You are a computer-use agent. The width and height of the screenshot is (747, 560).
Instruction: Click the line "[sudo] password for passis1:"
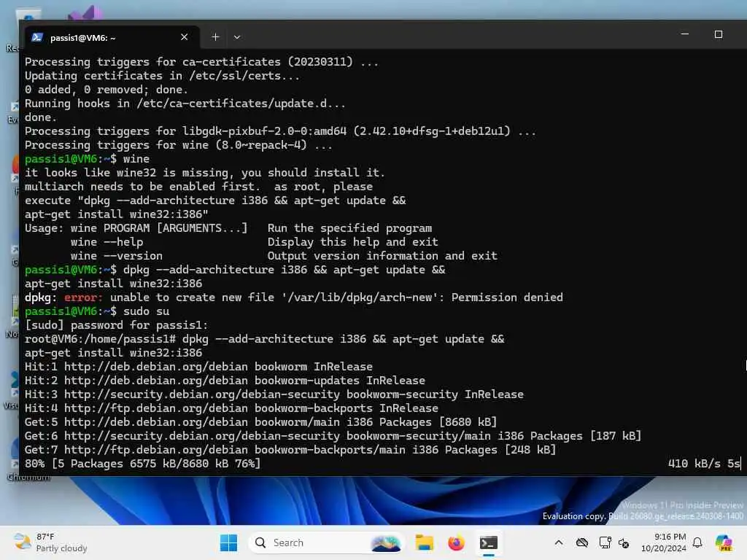click(117, 324)
